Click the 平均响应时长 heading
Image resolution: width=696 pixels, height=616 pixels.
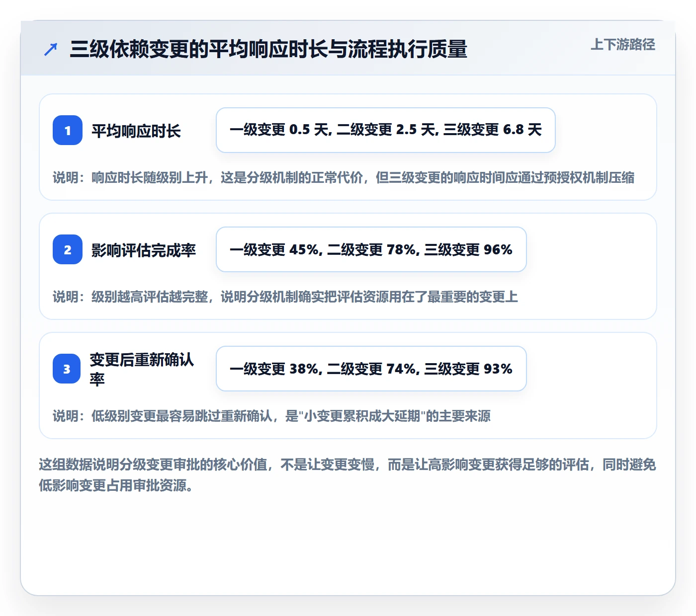[x=136, y=131]
